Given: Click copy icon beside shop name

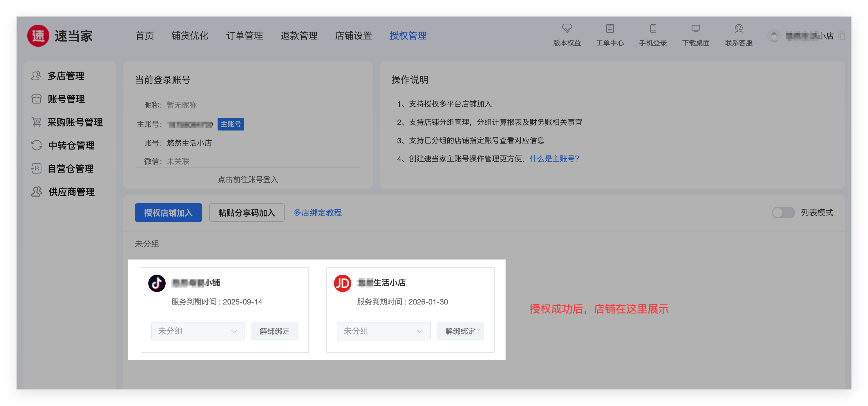Looking at the screenshot, I should (x=841, y=36).
